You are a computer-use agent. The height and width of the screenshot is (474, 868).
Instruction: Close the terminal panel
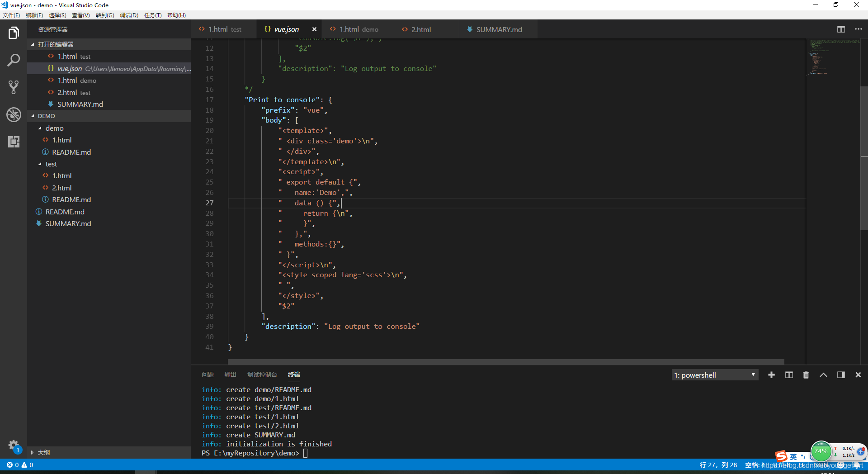click(x=858, y=375)
